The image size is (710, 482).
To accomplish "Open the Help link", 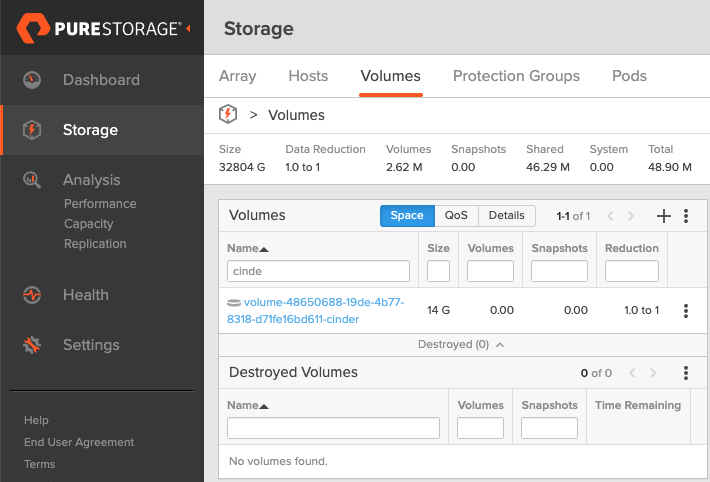I will click(36, 420).
